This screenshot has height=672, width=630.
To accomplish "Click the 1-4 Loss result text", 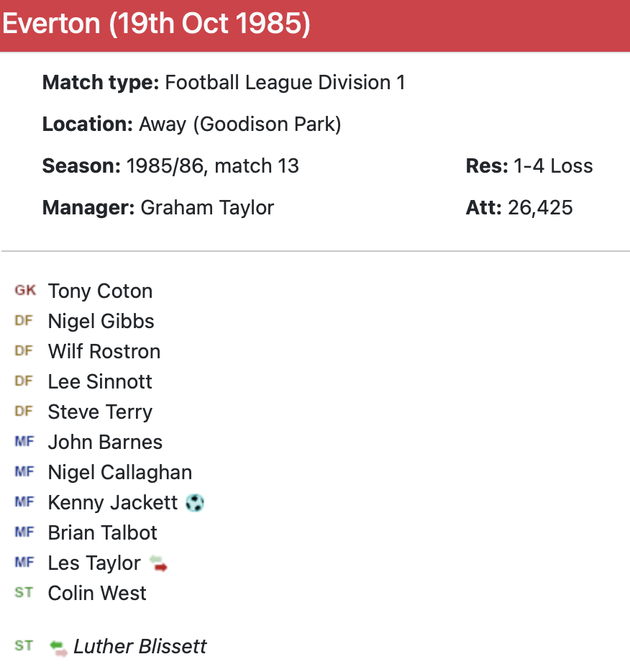I will (x=553, y=166).
